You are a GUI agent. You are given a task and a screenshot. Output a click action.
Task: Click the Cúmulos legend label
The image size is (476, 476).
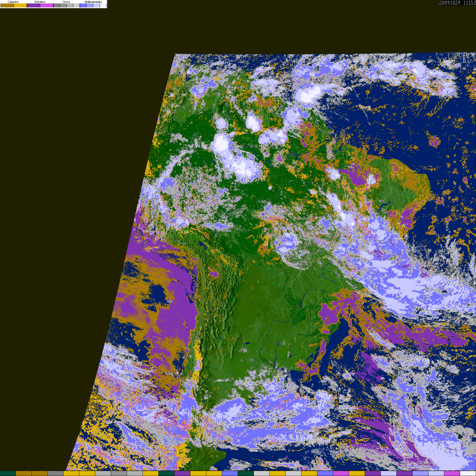tap(13, 2)
